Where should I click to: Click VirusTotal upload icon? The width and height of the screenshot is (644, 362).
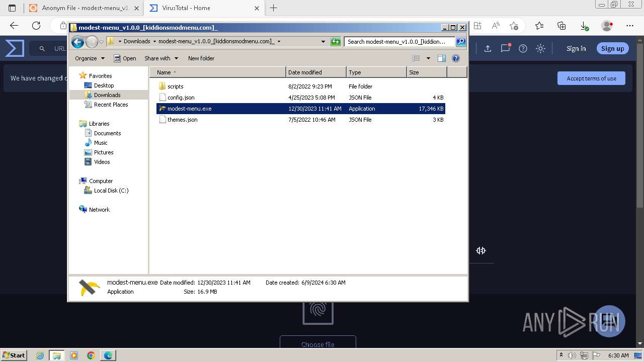[x=488, y=49]
